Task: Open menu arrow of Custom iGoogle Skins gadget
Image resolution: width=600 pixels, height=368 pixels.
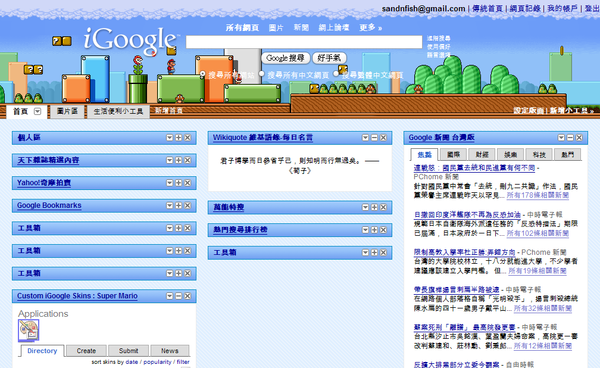Action: (x=170, y=296)
